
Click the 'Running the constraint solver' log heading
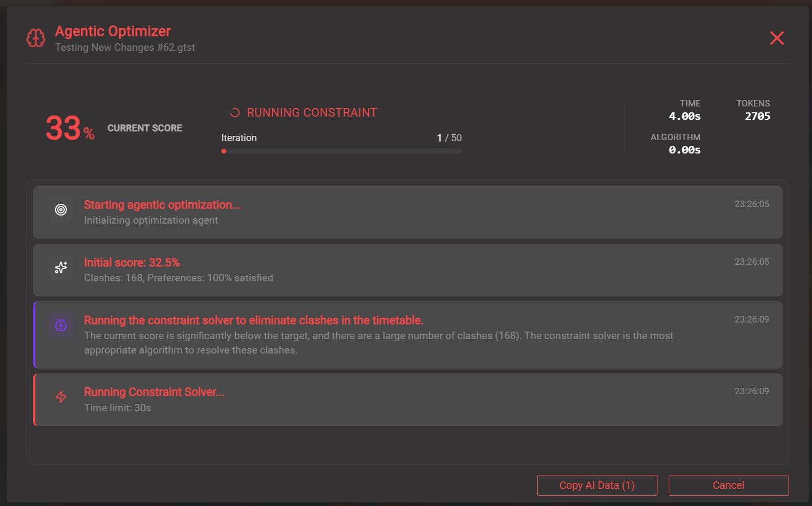click(x=253, y=320)
